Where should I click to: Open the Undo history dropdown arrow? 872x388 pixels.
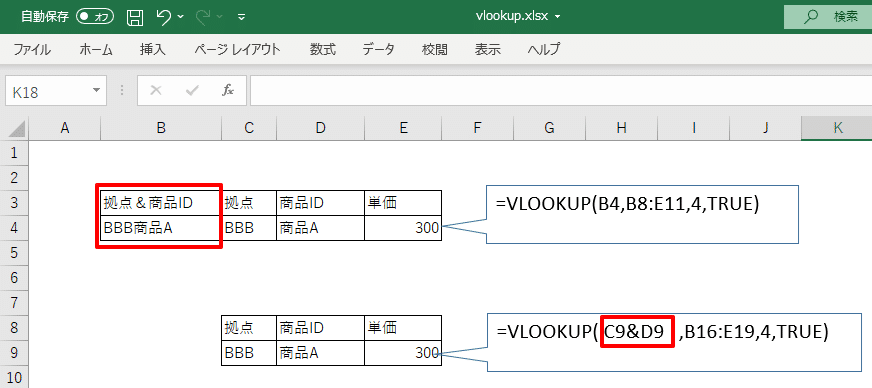[x=180, y=17]
